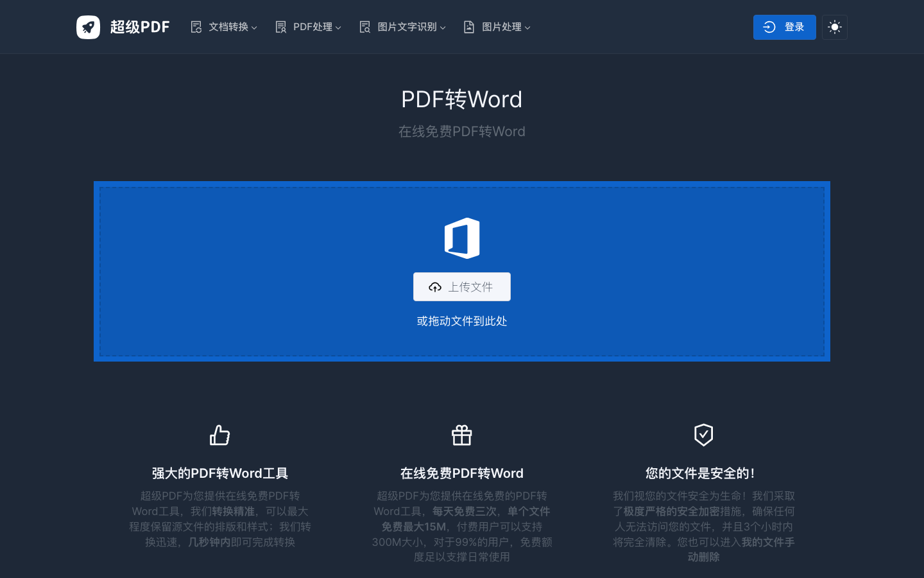This screenshot has height=578, width=924.
Task: Select the OCR icon next to 图片文字识别
Action: (364, 27)
